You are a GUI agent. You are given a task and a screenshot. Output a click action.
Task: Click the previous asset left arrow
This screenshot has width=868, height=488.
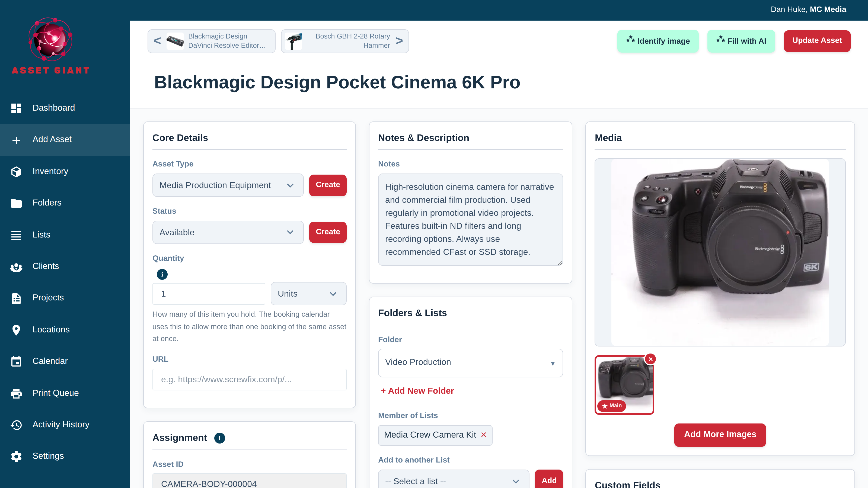[x=157, y=41]
